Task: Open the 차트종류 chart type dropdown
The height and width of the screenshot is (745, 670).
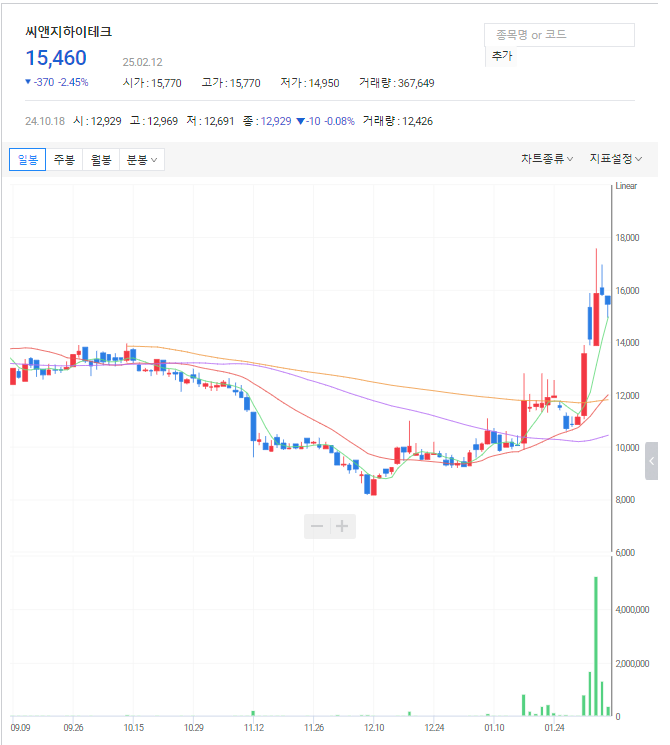Action: coord(547,159)
